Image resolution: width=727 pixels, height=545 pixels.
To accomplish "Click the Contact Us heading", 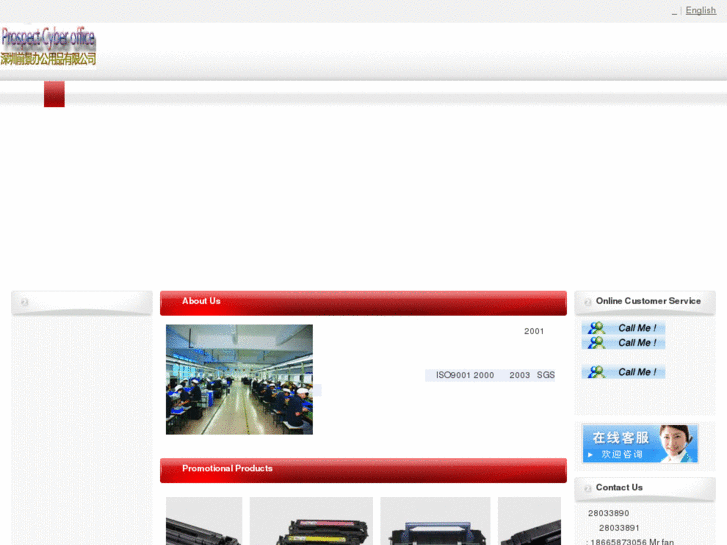I will pos(619,487).
